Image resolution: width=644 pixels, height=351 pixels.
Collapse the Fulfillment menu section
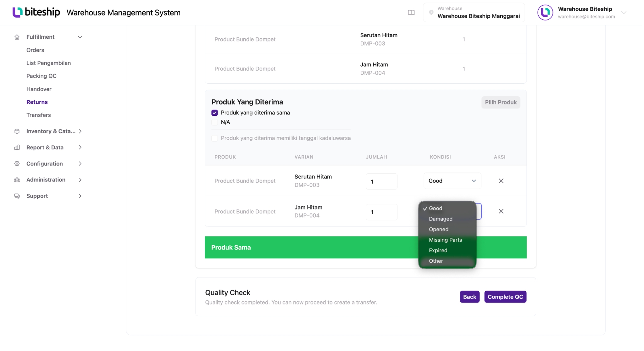[x=80, y=37]
